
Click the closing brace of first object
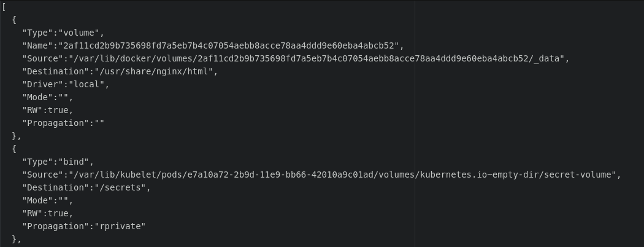pos(14,136)
